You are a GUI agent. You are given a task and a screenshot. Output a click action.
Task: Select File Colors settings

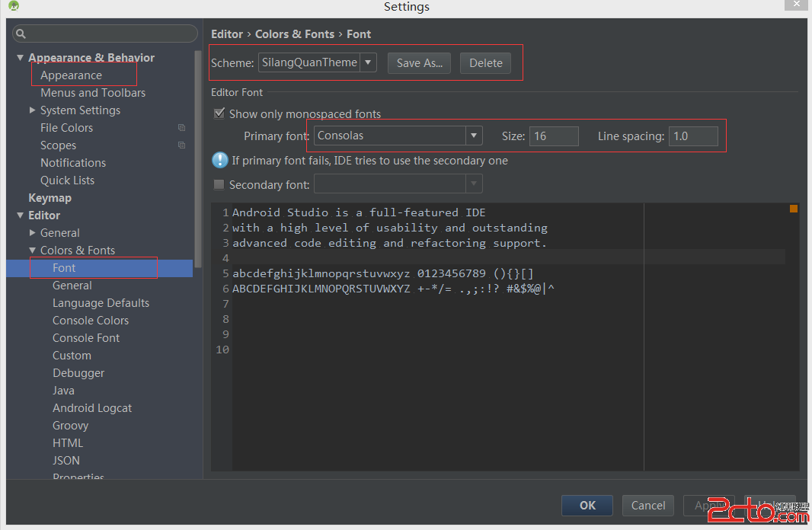click(x=66, y=128)
